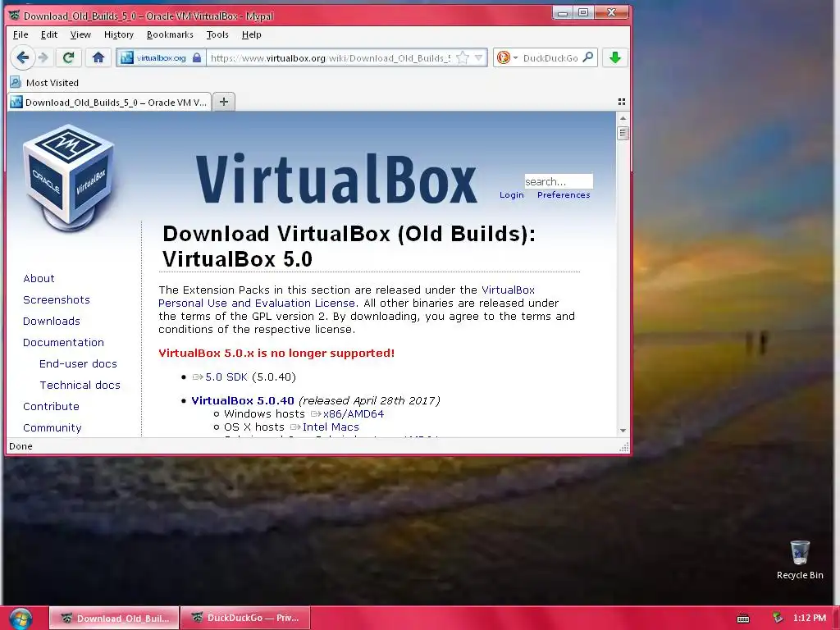Viewport: 840px width, 630px height.
Task: Bookmark this page with the star icon
Action: click(x=463, y=58)
